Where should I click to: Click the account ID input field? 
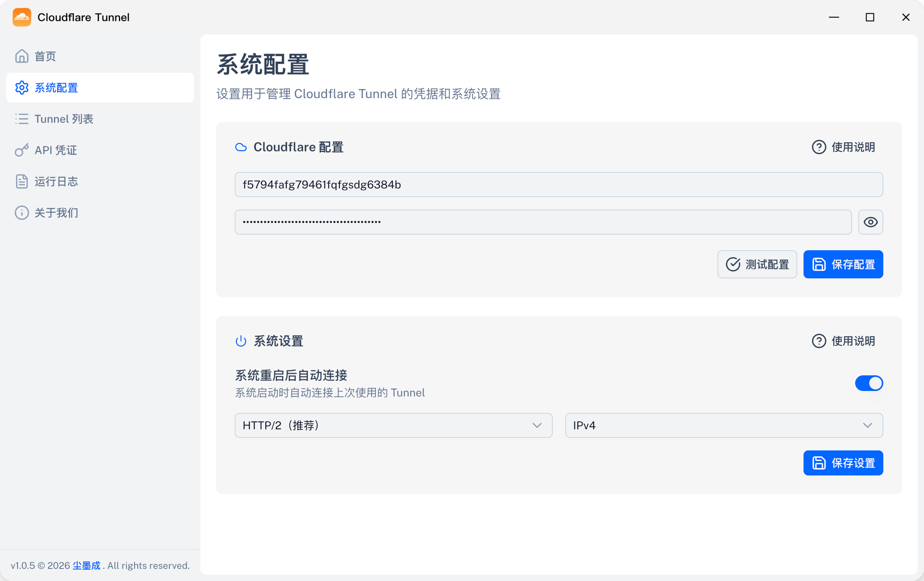(x=559, y=185)
